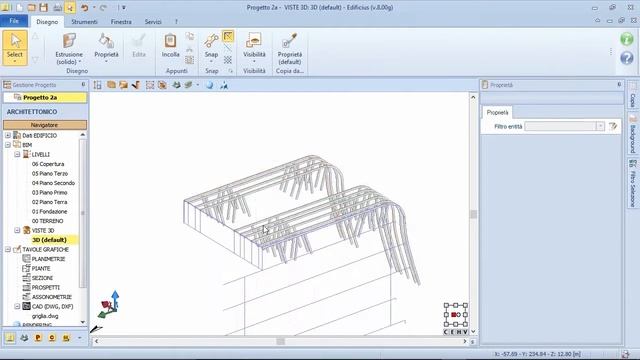The width and height of the screenshot is (640, 360).
Task: Click the vertical scrollbar of 3D view
Action: pos(473,215)
